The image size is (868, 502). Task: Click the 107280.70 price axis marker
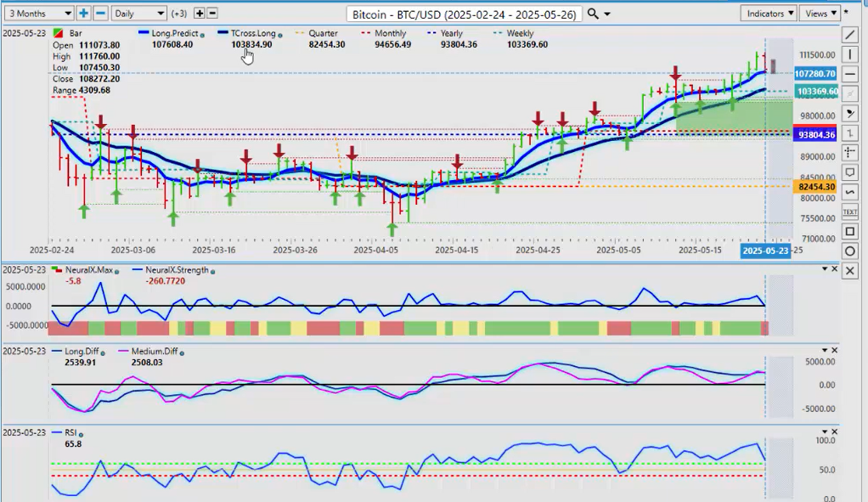pyautogui.click(x=814, y=74)
